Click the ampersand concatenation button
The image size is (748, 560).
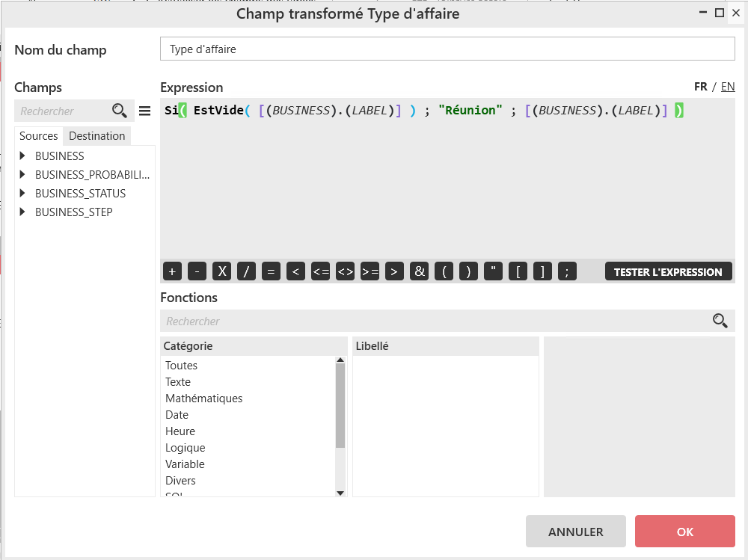click(420, 271)
